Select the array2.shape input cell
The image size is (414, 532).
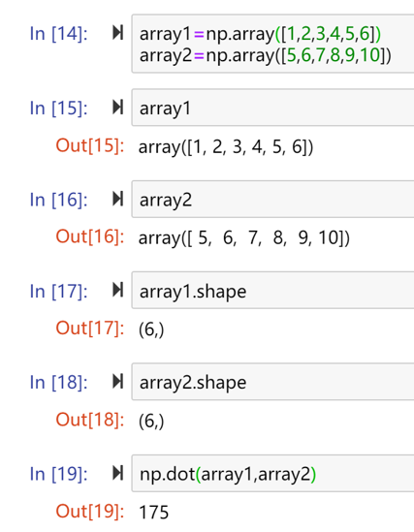[x=272, y=382]
